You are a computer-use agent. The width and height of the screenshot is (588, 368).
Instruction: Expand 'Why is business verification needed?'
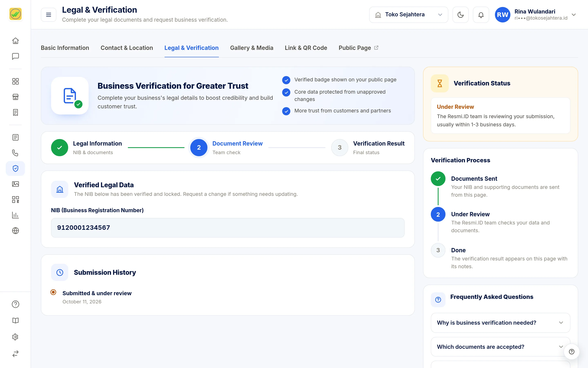500,323
